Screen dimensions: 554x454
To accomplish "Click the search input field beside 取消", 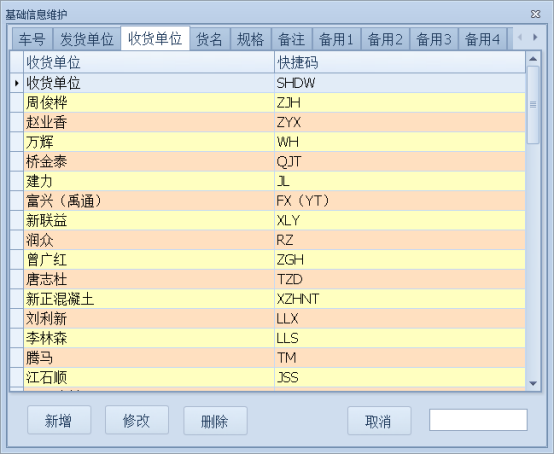I will pos(478,420).
